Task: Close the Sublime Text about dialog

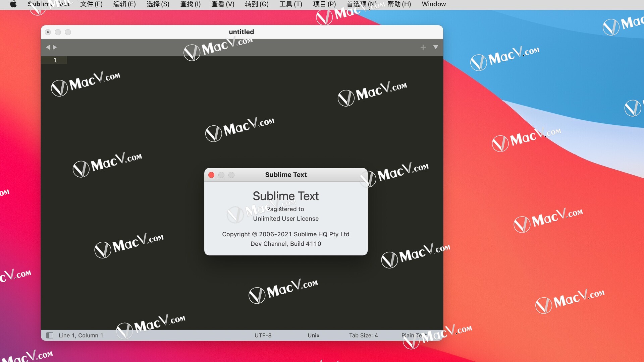Action: coord(211,175)
